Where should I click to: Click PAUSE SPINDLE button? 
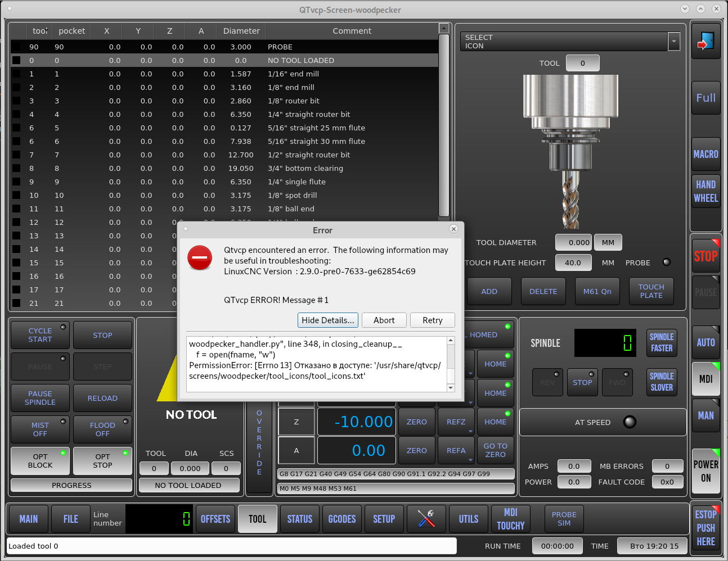coord(40,398)
